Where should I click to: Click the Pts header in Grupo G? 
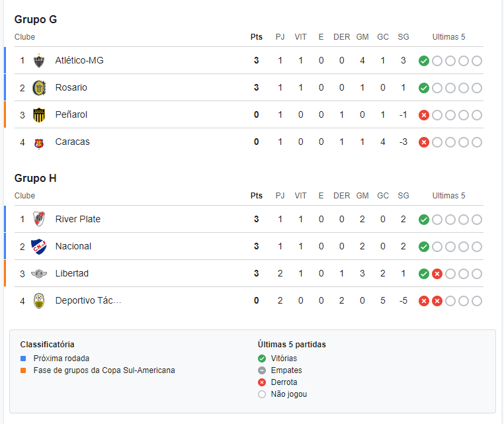pyautogui.click(x=257, y=37)
